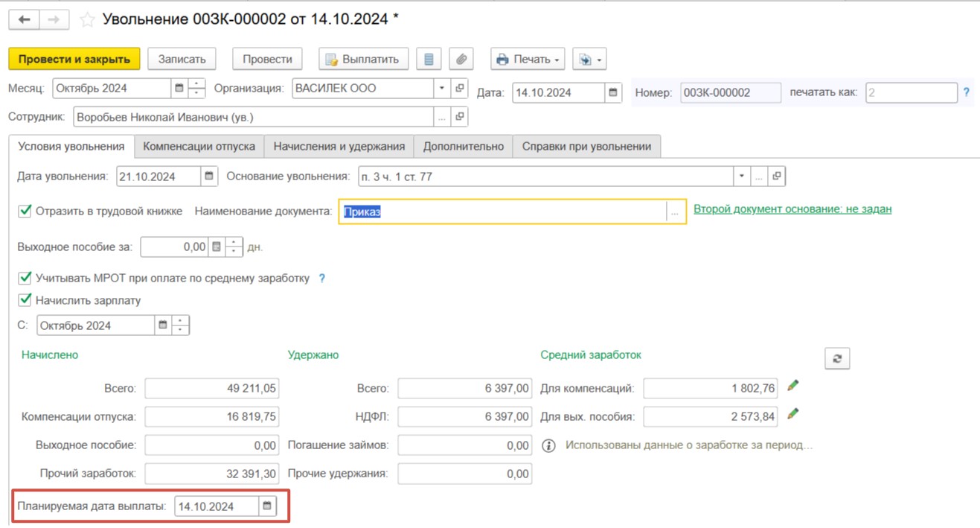Open the Основание увольнения record icon
The width and height of the screenshot is (980, 528).
pyautogui.click(x=777, y=176)
